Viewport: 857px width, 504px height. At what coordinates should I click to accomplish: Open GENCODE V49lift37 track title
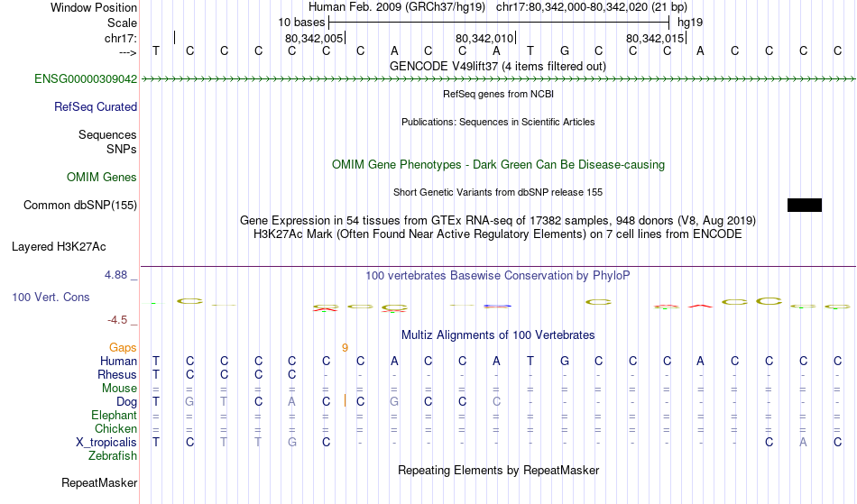click(x=498, y=67)
